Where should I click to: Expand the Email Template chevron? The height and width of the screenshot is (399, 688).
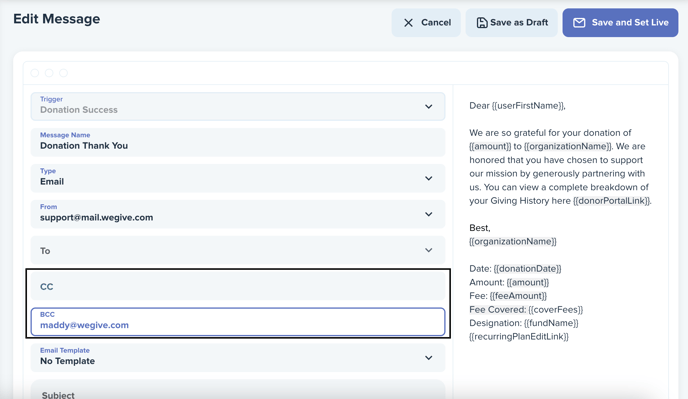point(429,358)
